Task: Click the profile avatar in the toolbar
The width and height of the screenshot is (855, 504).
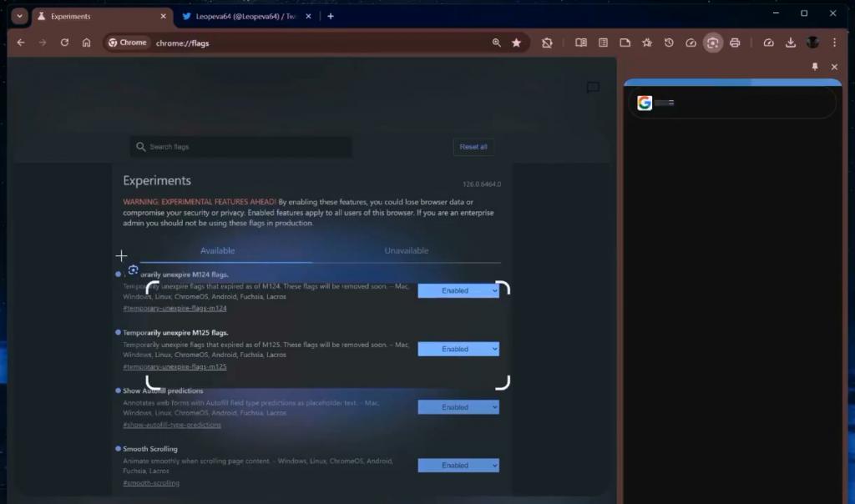Action: 812,43
